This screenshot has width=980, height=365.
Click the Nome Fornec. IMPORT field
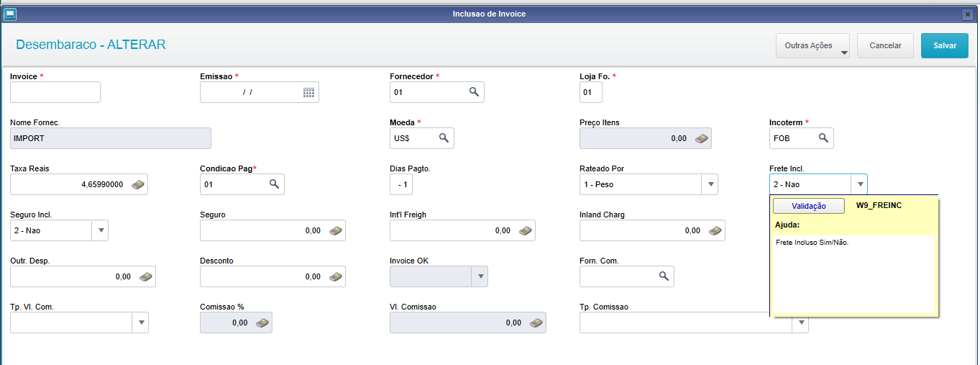coord(111,138)
